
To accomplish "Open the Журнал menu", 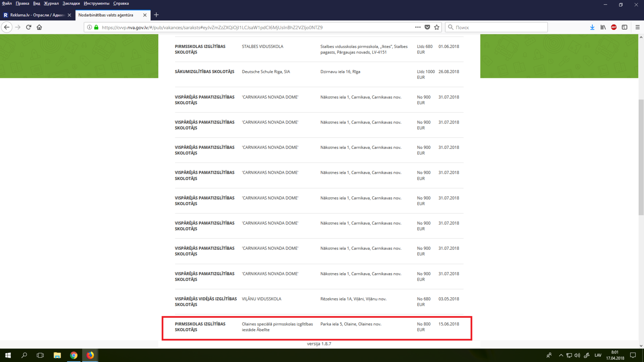I will coord(51,4).
